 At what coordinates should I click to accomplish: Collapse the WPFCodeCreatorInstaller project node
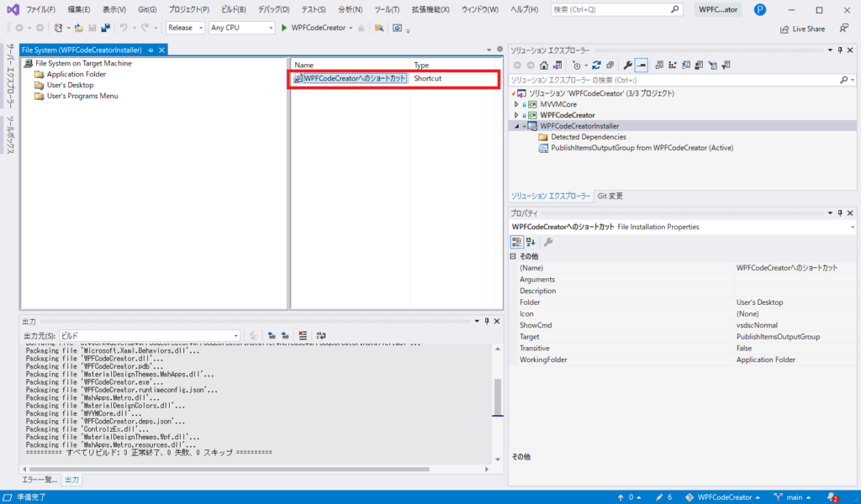click(516, 126)
